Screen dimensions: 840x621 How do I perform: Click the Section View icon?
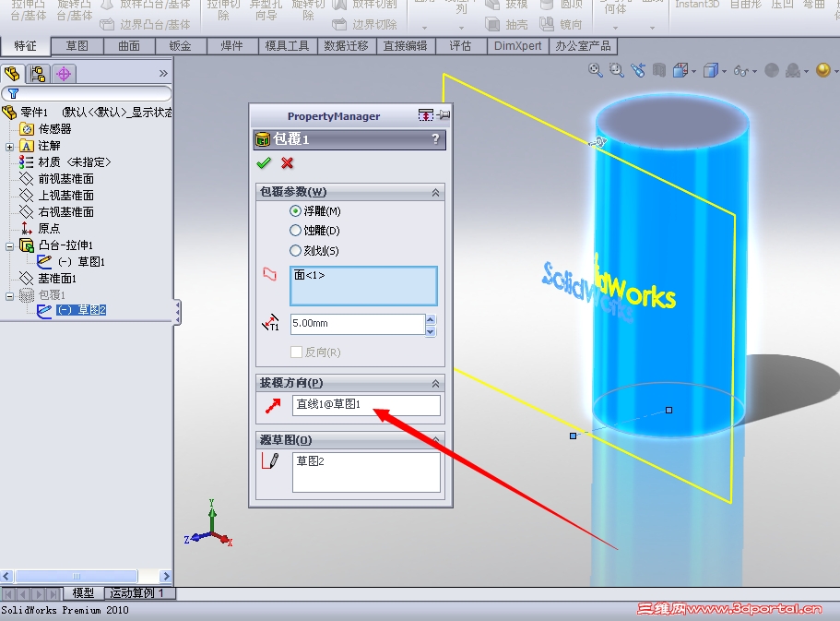pos(659,70)
